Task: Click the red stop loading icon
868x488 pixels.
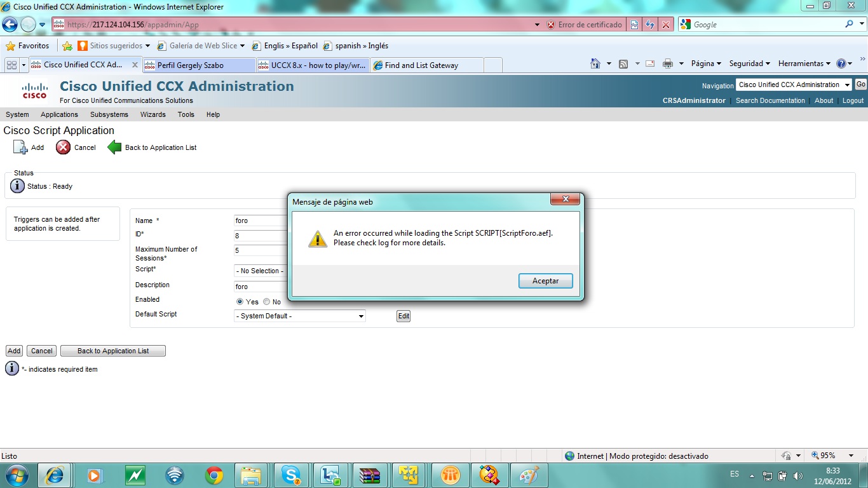Action: pos(666,25)
